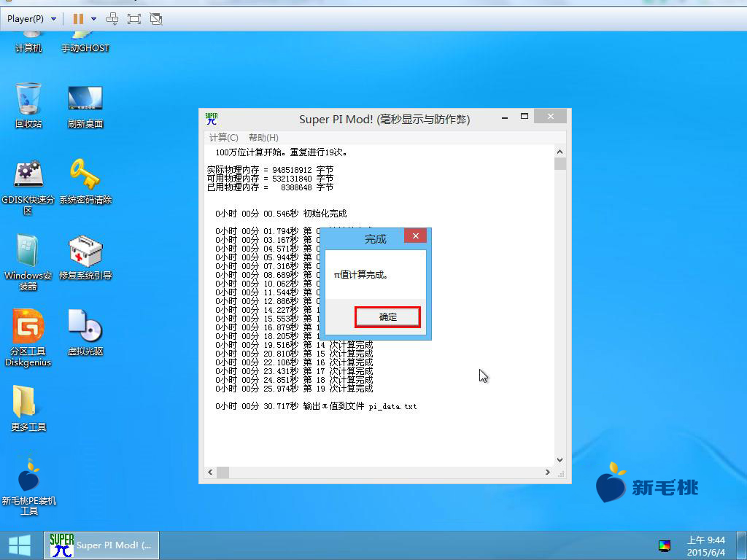The image size is (747, 560).
Task: Click the π值计算完成。 message text
Action: point(360,275)
